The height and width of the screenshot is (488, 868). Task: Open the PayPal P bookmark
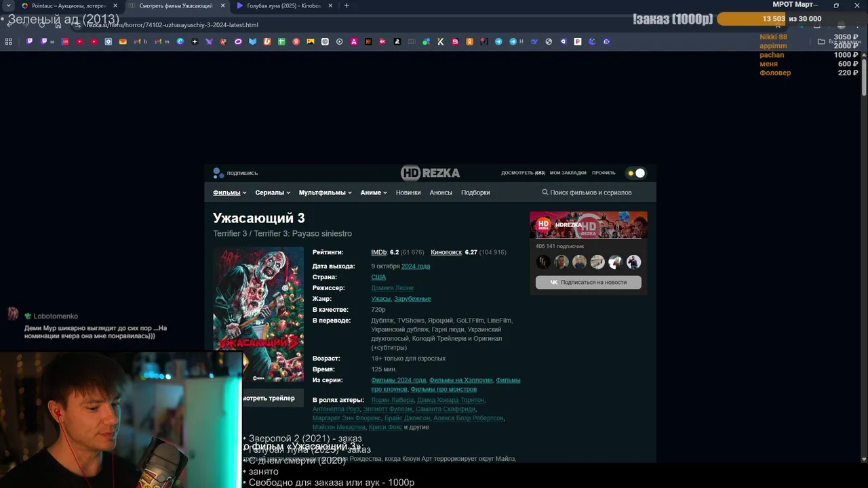pyautogui.click(x=578, y=41)
